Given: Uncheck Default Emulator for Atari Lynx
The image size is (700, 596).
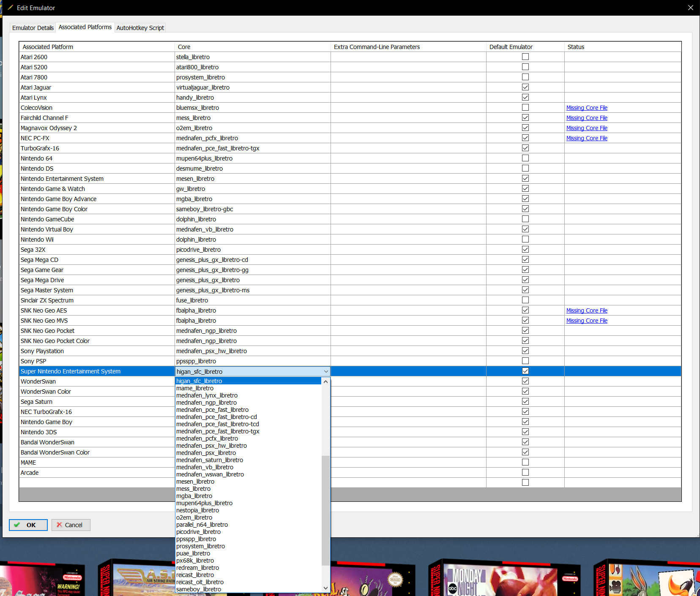Looking at the screenshot, I should coord(525,97).
